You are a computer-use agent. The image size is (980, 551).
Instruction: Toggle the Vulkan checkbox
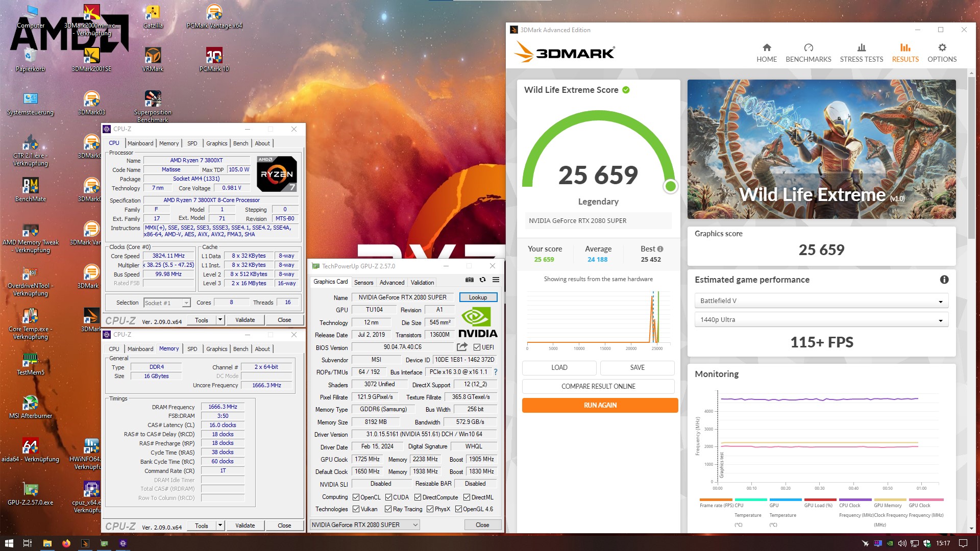coord(356,509)
